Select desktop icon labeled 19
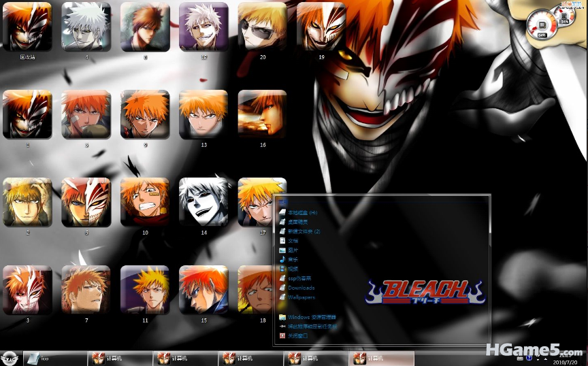The width and height of the screenshot is (588, 366). (x=321, y=27)
